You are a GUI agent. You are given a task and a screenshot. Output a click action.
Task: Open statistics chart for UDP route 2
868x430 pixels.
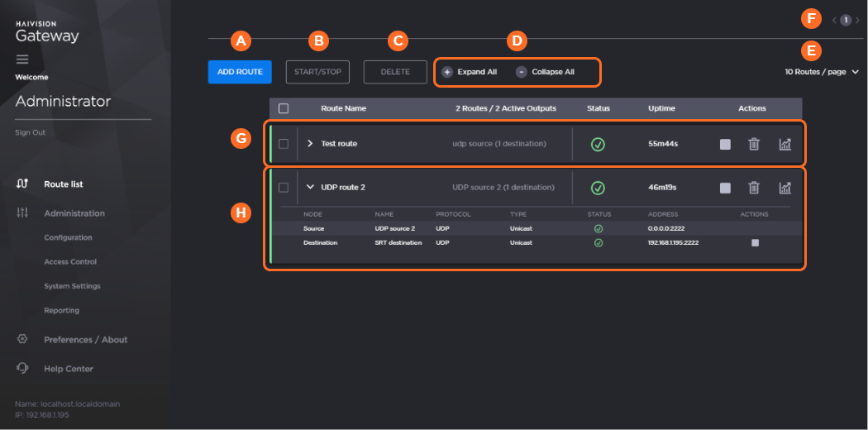pyautogui.click(x=785, y=188)
